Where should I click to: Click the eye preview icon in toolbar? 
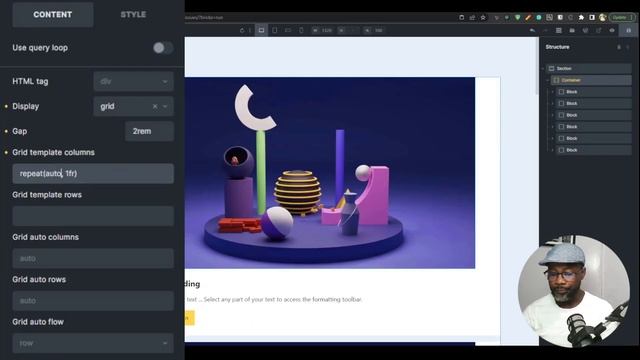612,30
